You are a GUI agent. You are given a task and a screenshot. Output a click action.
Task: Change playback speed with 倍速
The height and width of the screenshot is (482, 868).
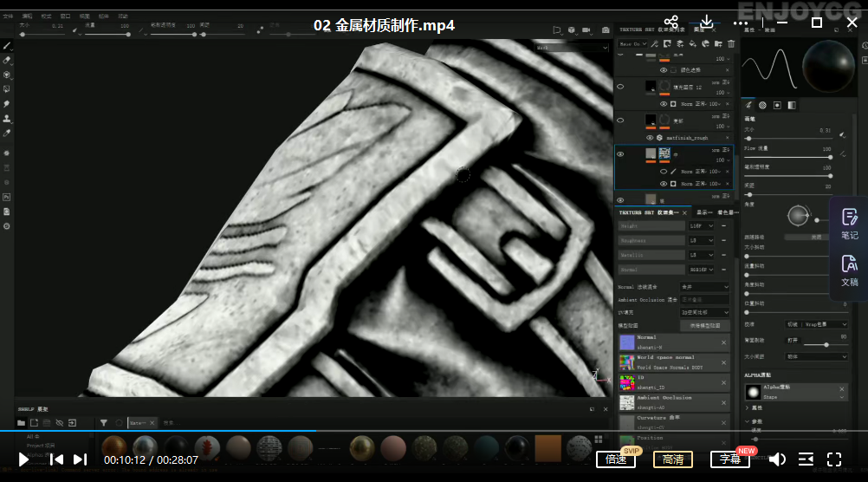tap(615, 459)
